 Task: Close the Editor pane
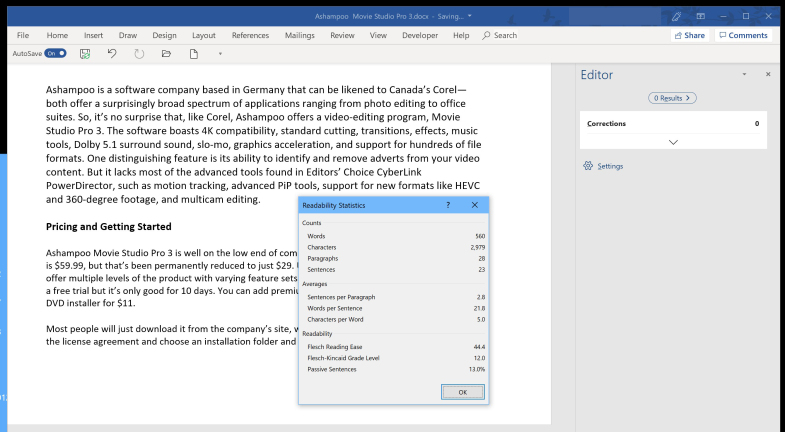(x=768, y=74)
